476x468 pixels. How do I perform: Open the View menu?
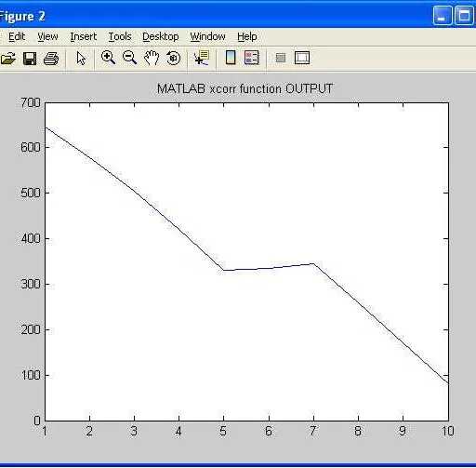coord(47,36)
